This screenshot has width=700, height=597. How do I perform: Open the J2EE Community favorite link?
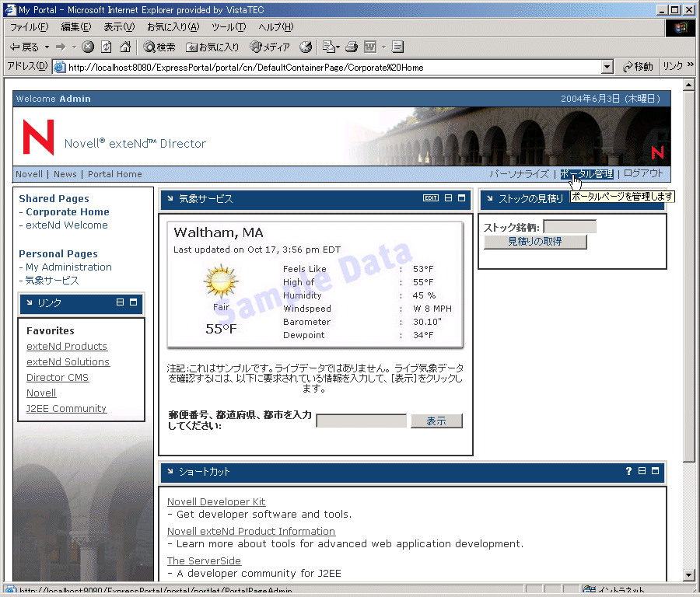[66, 408]
